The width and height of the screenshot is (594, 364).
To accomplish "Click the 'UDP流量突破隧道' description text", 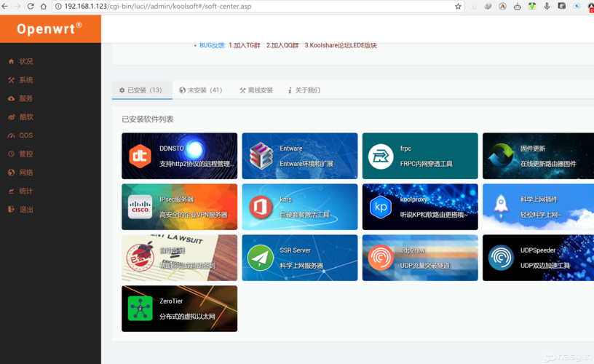I will (x=424, y=266).
